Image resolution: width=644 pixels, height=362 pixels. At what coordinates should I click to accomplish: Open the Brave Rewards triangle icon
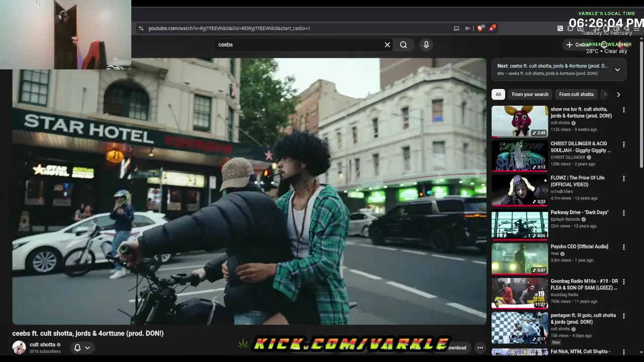click(492, 28)
